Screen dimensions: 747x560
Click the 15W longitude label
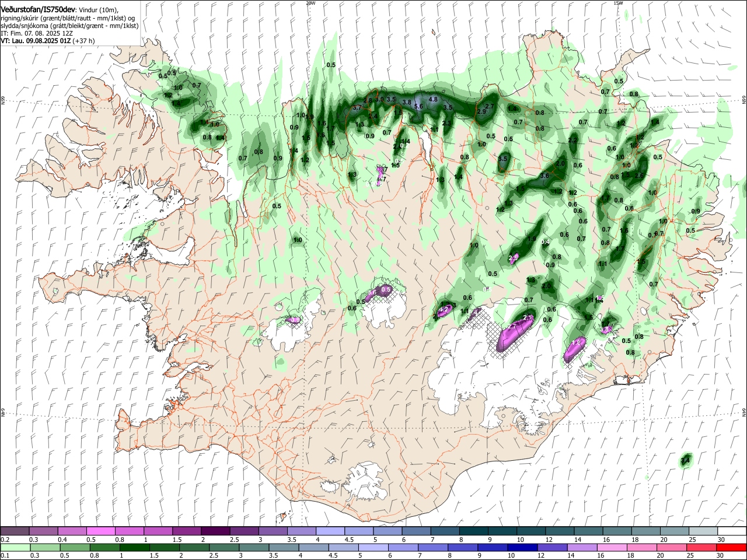(x=618, y=3)
